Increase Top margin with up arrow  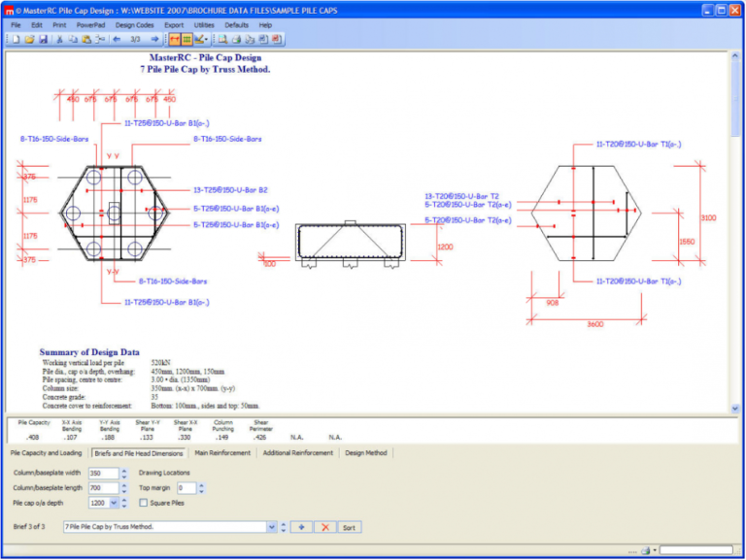[201, 486]
